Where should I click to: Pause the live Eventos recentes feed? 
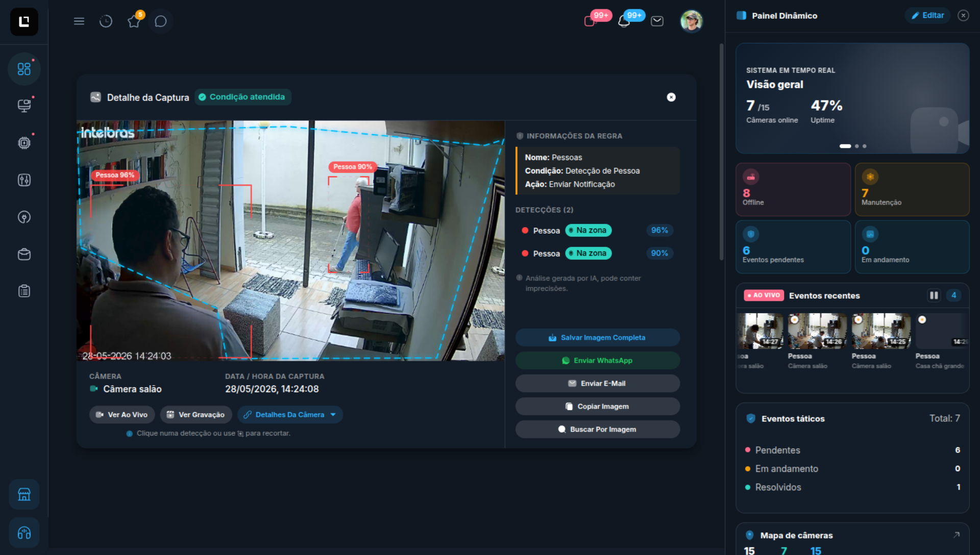pyautogui.click(x=934, y=295)
